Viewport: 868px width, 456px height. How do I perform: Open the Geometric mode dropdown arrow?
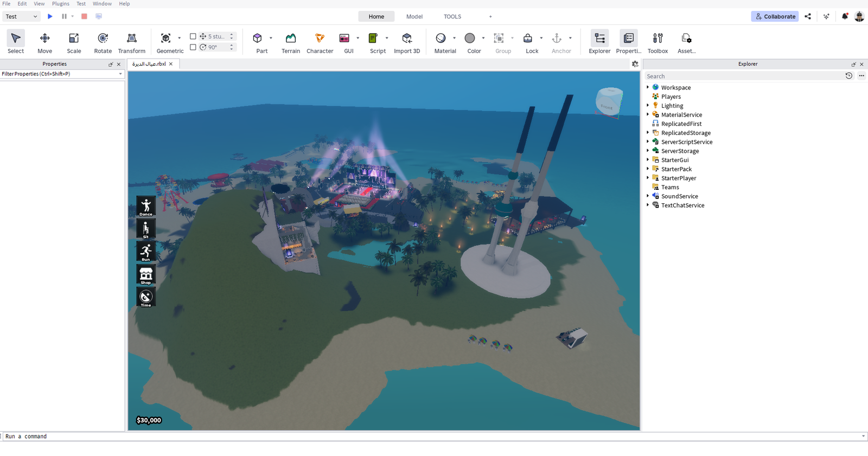pos(179,38)
